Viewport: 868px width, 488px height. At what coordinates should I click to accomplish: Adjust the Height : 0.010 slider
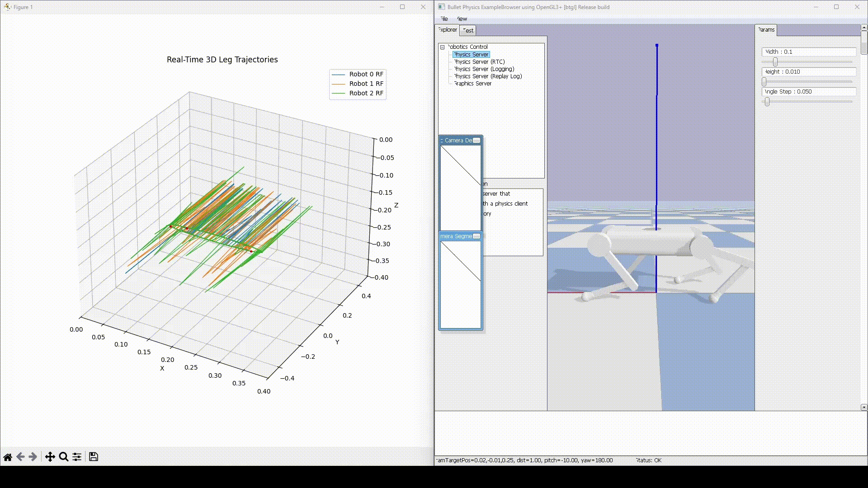click(764, 82)
